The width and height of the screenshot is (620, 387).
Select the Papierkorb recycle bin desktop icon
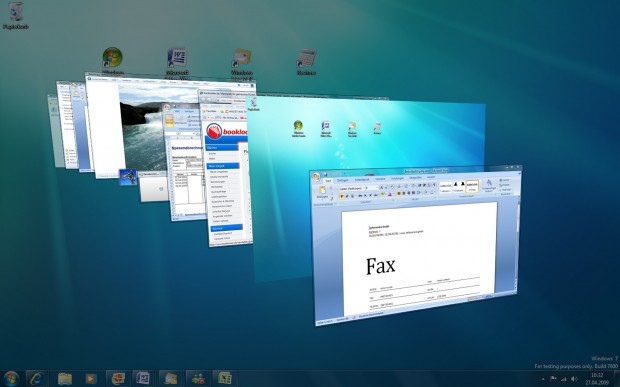click(x=15, y=15)
